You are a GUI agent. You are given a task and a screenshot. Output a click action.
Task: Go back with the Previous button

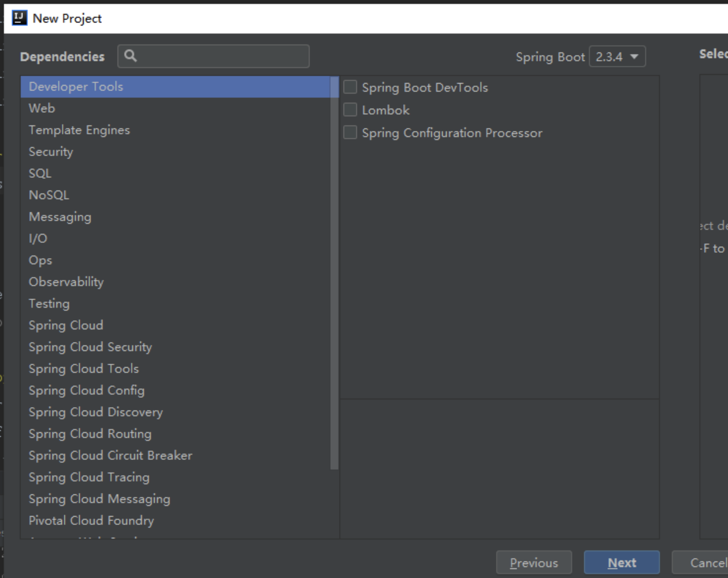click(x=534, y=562)
